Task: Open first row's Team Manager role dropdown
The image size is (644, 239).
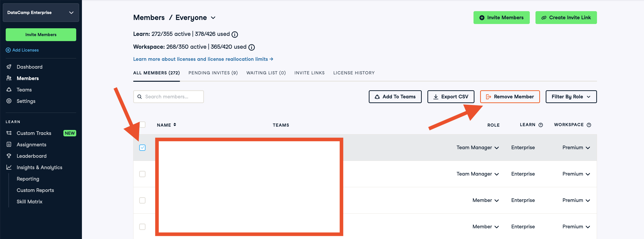Action: tap(477, 148)
